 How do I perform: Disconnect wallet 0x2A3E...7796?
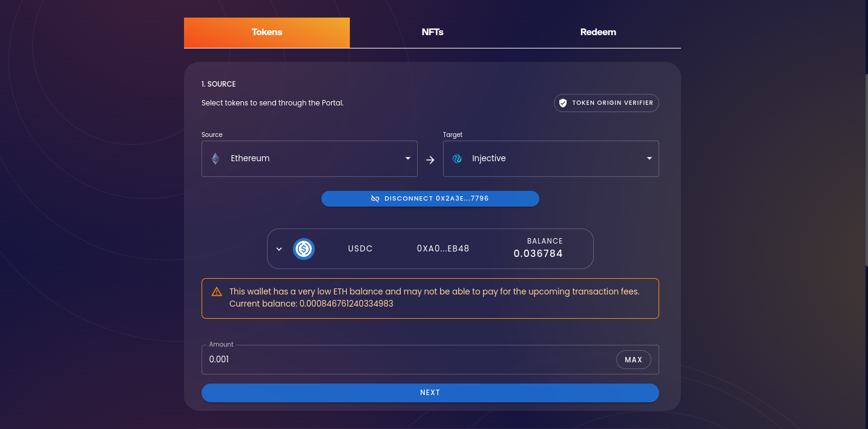(430, 199)
